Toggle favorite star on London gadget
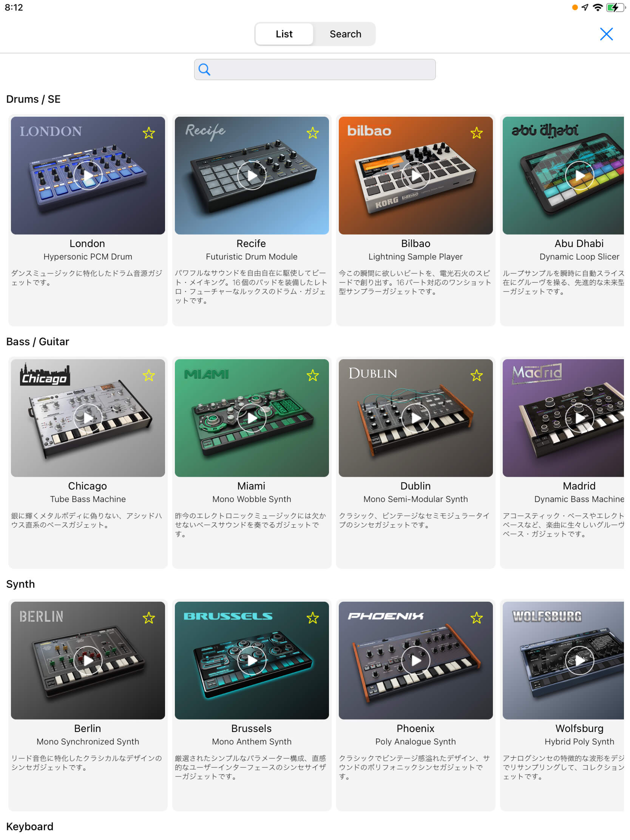630x840 pixels. point(149,133)
